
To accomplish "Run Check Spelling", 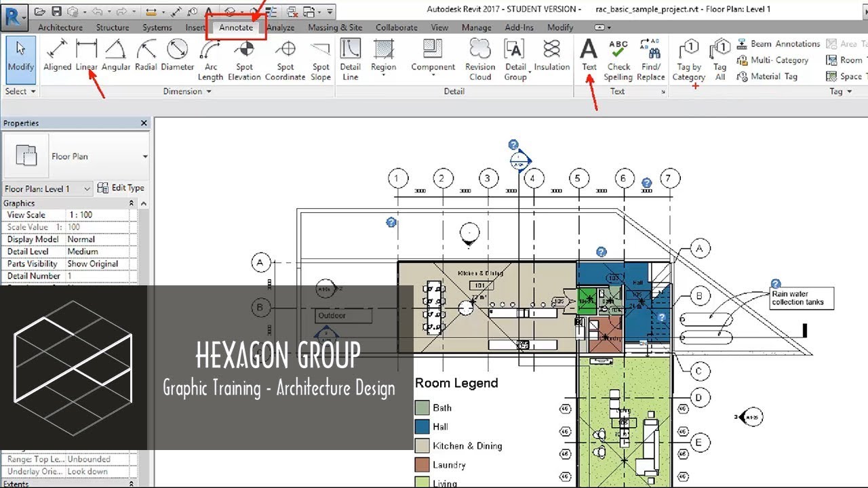I will (618, 60).
